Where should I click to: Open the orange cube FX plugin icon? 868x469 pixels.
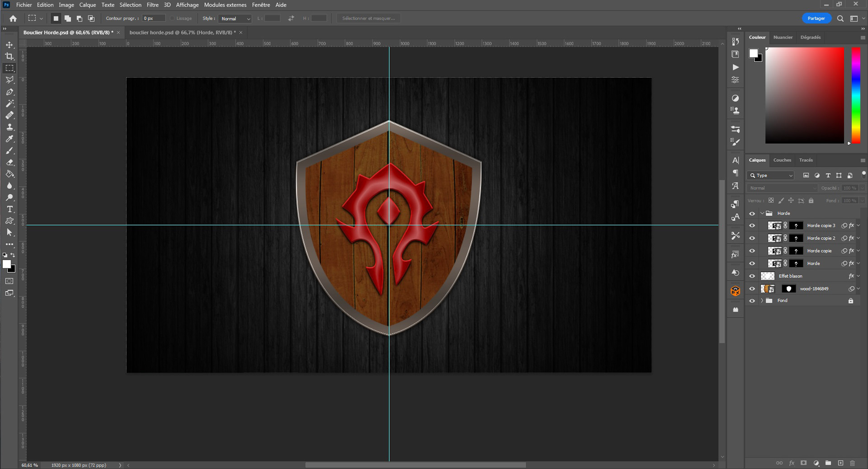point(736,291)
